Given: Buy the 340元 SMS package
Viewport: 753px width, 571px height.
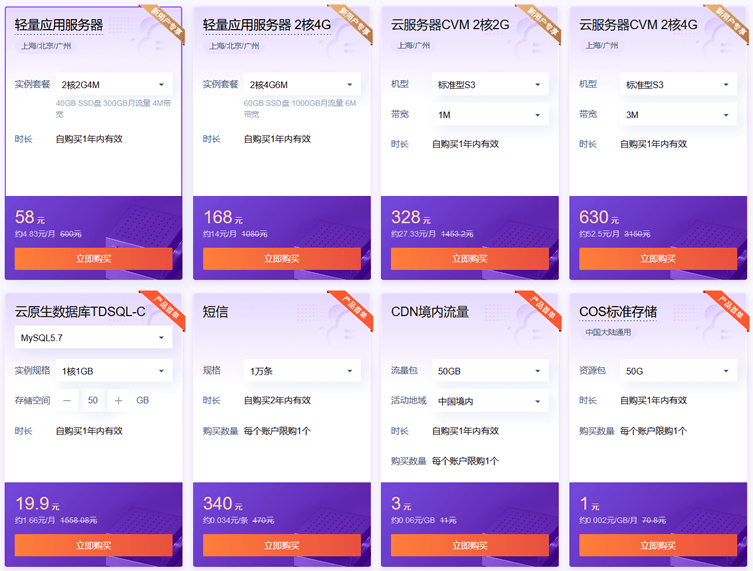Looking at the screenshot, I should (x=281, y=546).
